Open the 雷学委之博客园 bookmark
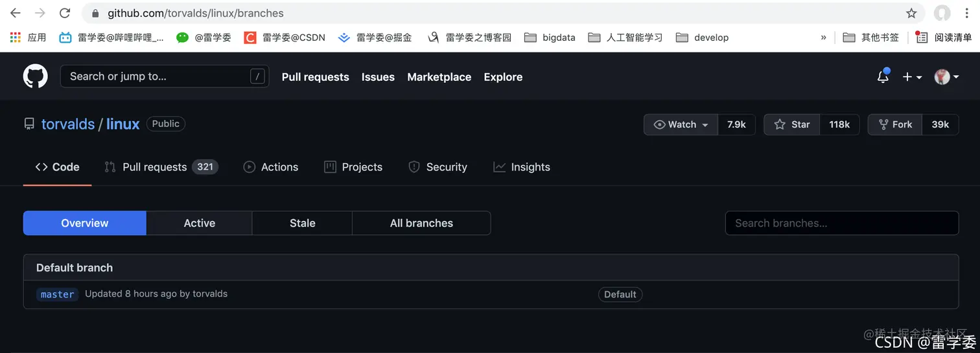 (x=469, y=38)
